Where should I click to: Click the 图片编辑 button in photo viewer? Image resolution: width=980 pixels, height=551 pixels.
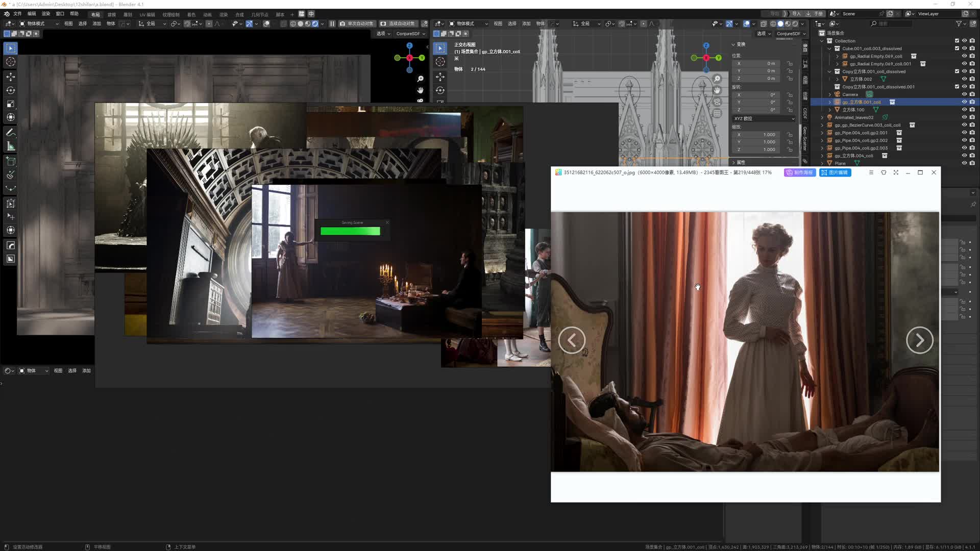coord(835,172)
